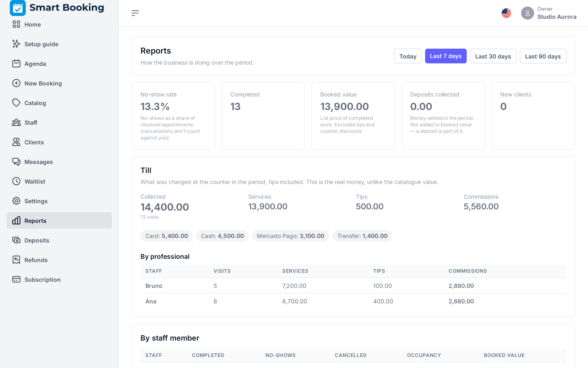Click the Refunds receipt icon
This screenshot has height=368, width=588.
[16, 260]
